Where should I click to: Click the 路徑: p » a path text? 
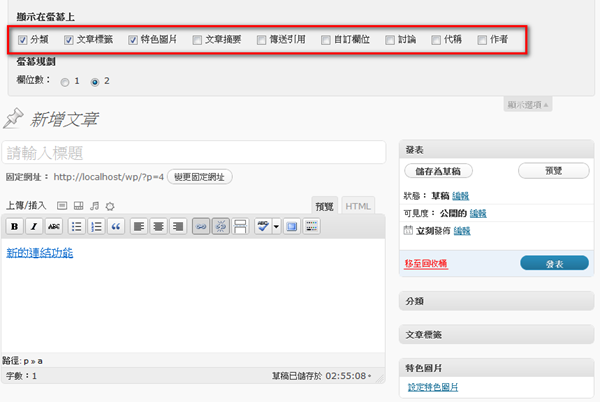click(x=23, y=361)
